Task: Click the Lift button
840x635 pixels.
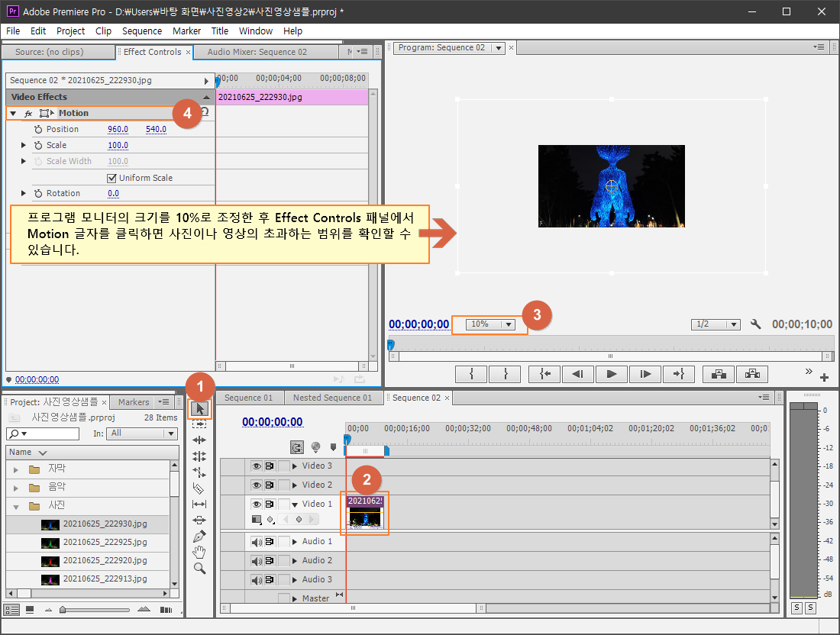Action: 719,374
